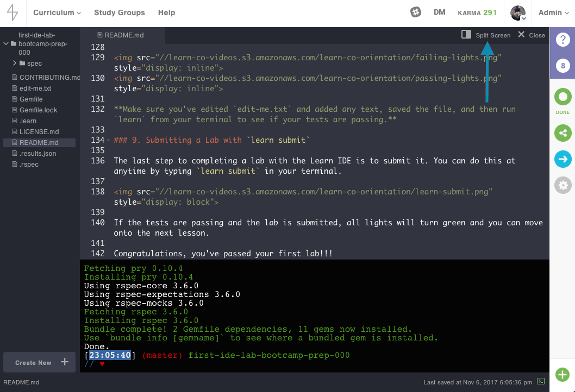575x392 pixels.
Task: Close the README.md editor pane
Action: coord(531,35)
